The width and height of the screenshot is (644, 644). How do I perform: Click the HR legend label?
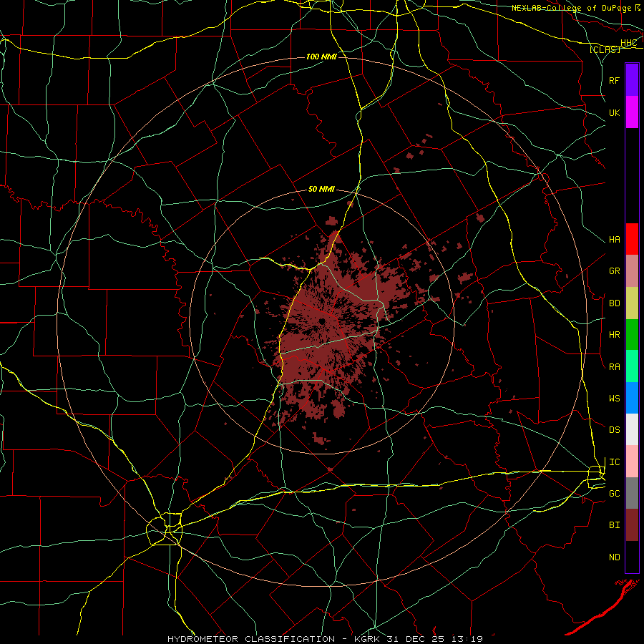(614, 335)
